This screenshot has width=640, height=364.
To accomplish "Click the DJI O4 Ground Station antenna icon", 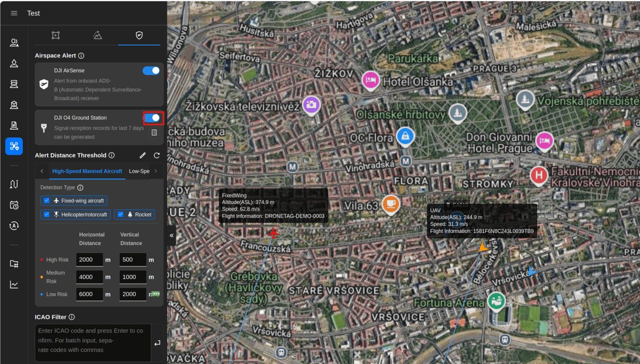I will click(x=44, y=128).
